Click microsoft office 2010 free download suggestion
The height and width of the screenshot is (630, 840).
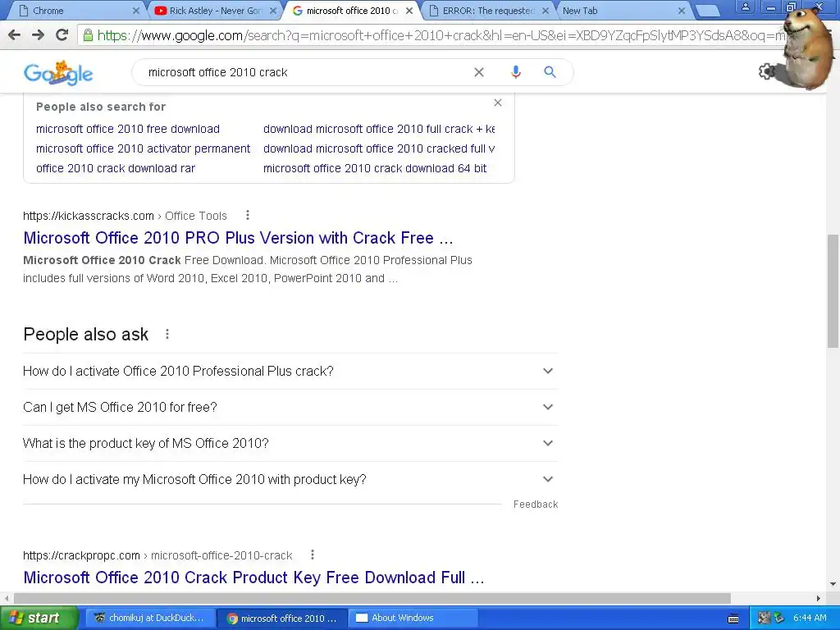pyautogui.click(x=127, y=129)
